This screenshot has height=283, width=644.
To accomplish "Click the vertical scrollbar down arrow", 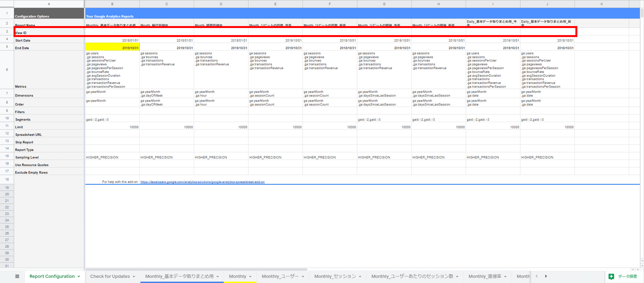I will point(641,265).
